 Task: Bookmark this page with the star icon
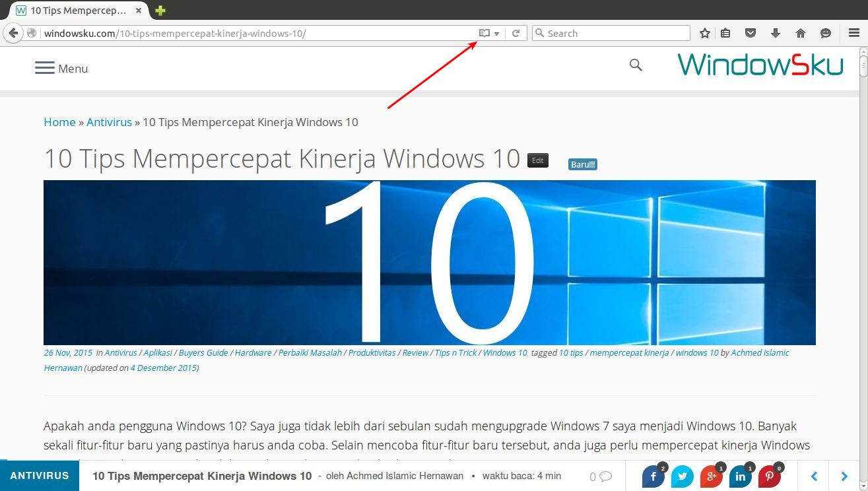[x=705, y=33]
